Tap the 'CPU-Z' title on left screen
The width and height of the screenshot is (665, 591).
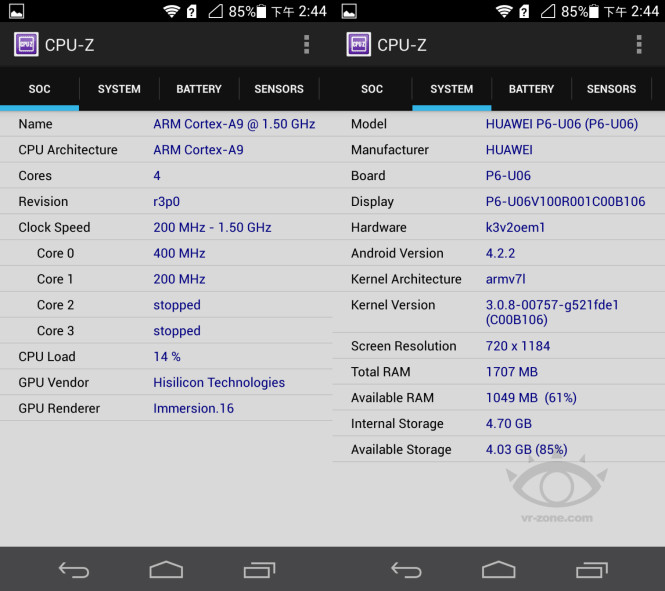[70, 45]
